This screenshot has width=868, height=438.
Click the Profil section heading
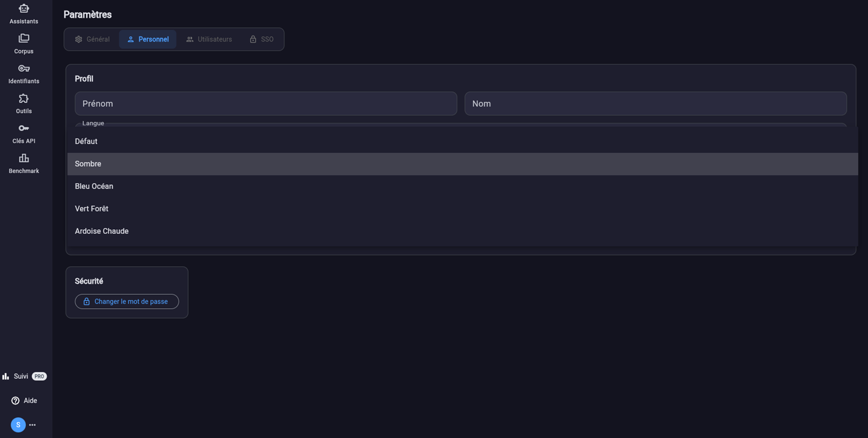click(84, 78)
